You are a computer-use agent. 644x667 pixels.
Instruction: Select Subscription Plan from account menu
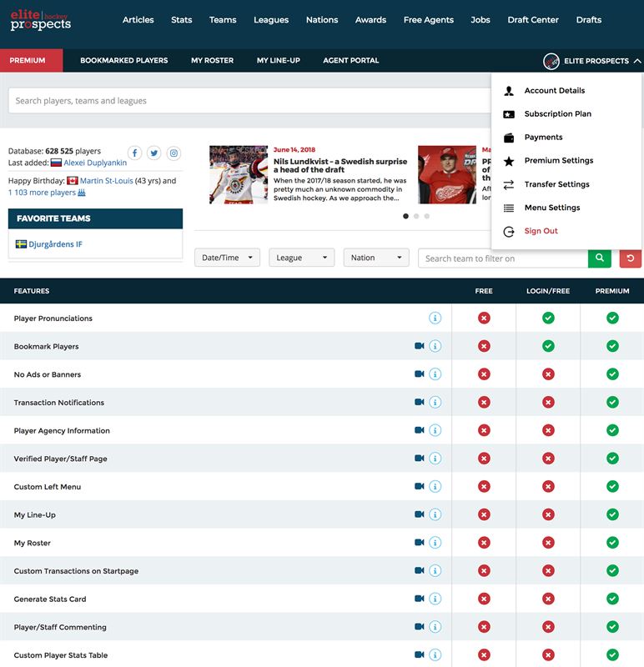pyautogui.click(x=557, y=114)
